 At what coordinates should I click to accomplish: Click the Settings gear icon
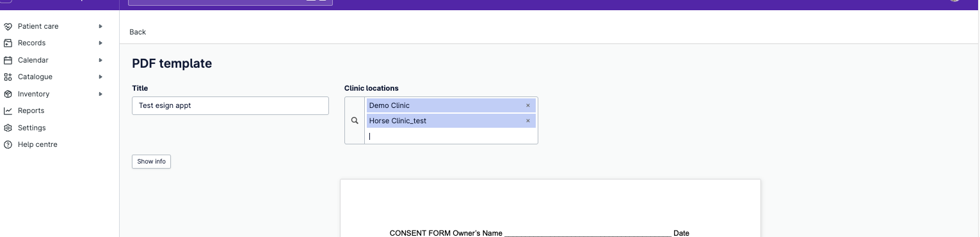[8, 128]
